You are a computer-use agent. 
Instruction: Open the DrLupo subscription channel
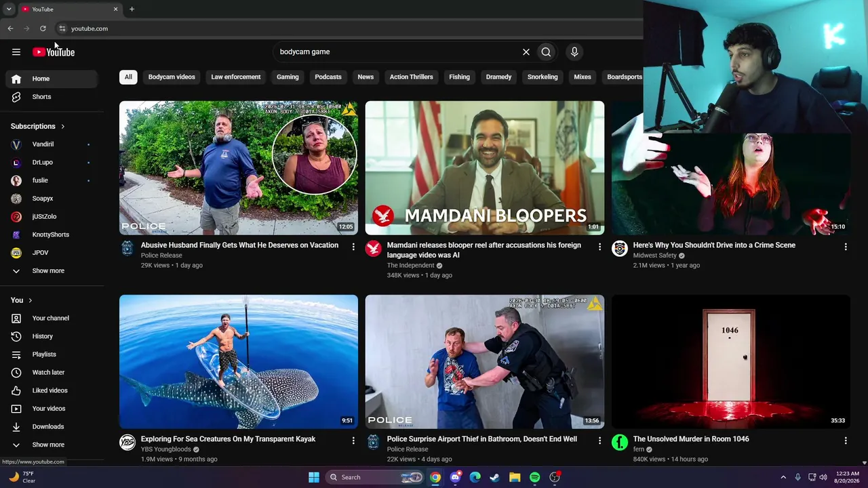[52, 163]
